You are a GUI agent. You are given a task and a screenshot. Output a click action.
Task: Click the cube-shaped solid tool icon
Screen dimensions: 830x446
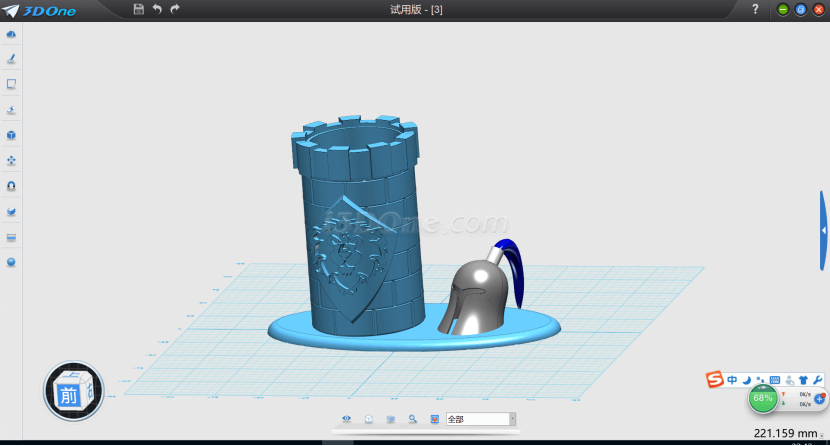tap(11, 135)
